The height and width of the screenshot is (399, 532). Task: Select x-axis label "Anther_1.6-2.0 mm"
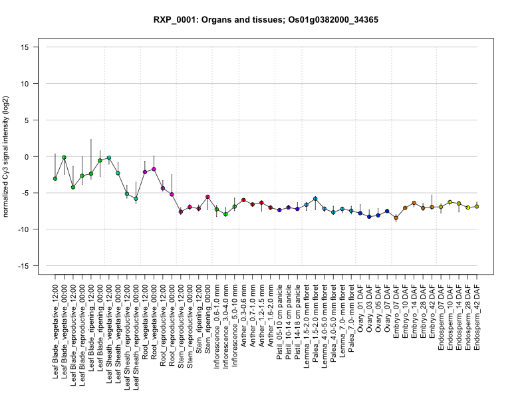click(271, 316)
